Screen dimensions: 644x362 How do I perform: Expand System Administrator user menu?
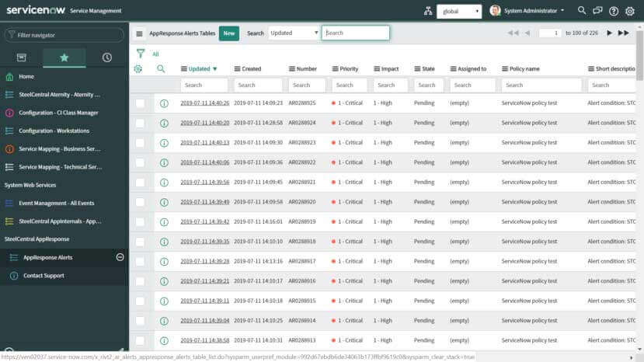(x=534, y=11)
